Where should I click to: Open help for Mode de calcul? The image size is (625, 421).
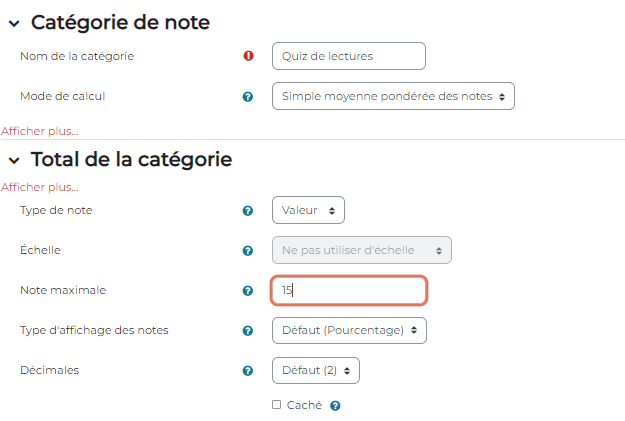(x=248, y=97)
